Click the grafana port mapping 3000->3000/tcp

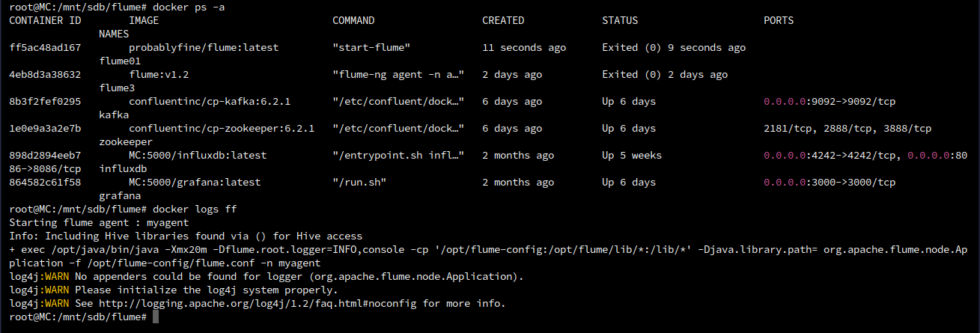pos(830,182)
